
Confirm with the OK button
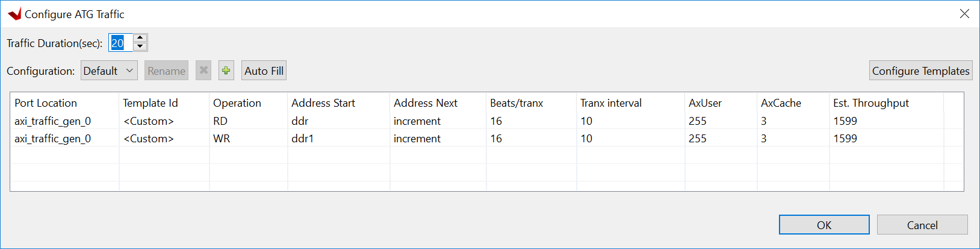tap(823, 225)
